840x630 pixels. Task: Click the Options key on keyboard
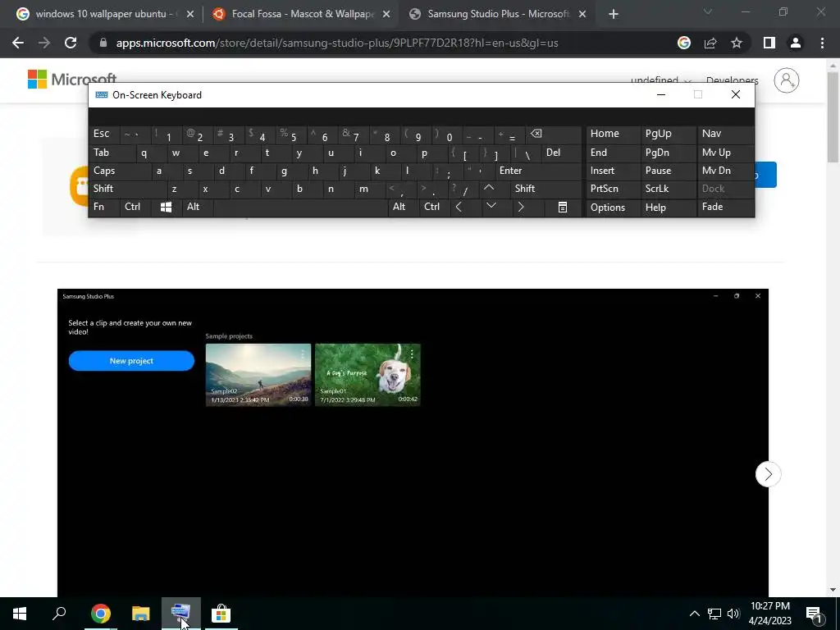pos(613,208)
